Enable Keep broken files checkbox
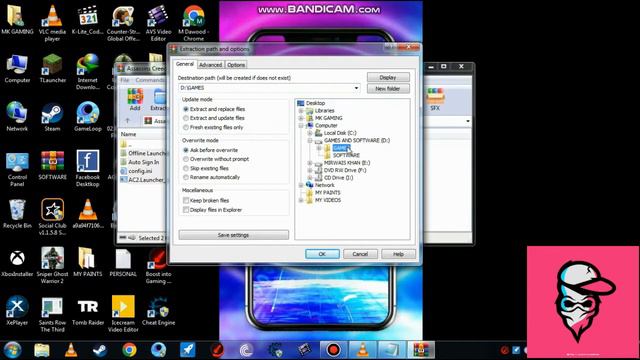640x360 pixels. tap(186, 200)
